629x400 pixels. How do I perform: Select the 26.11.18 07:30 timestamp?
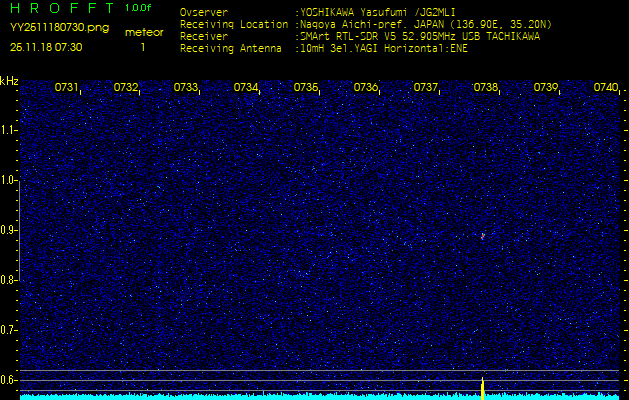pyautogui.click(x=46, y=47)
